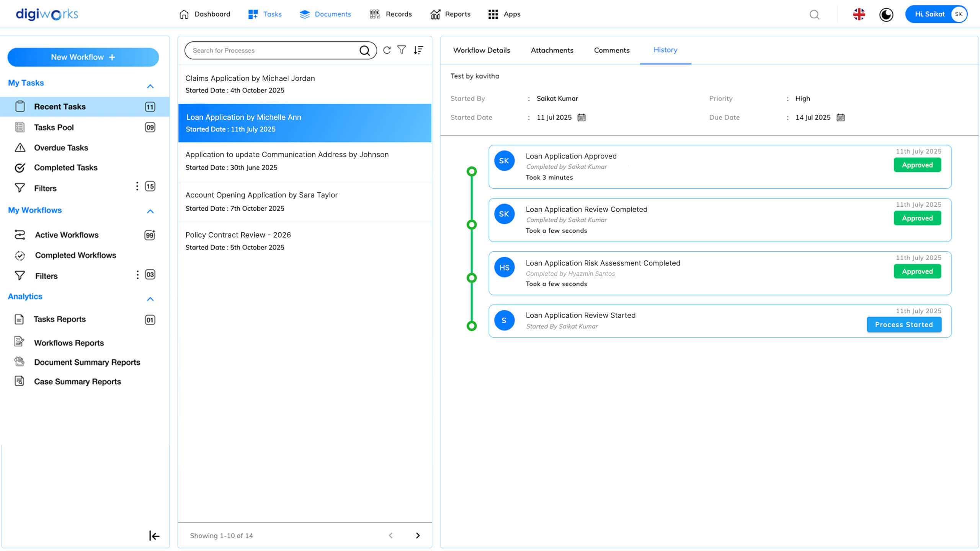The width and height of the screenshot is (980, 551).
Task: Open the Due Date calendar icon
Action: point(840,117)
